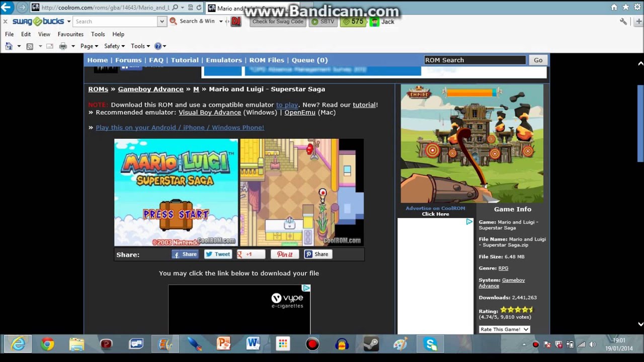Click the Go search button
Screen dimensions: 644x362
click(538, 60)
